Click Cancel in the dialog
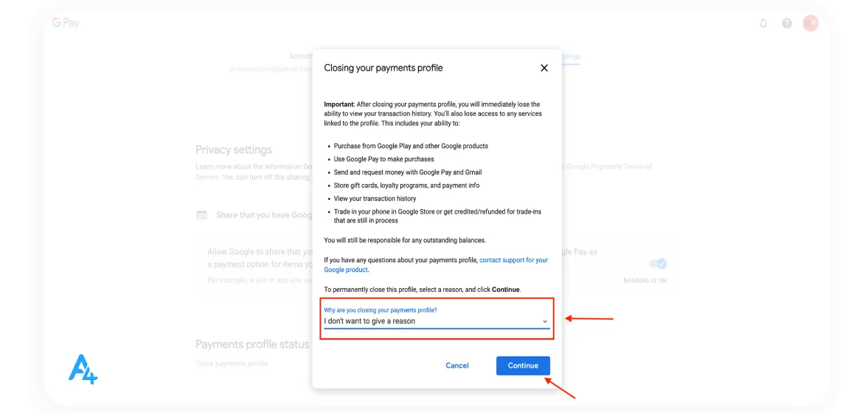 click(x=457, y=365)
